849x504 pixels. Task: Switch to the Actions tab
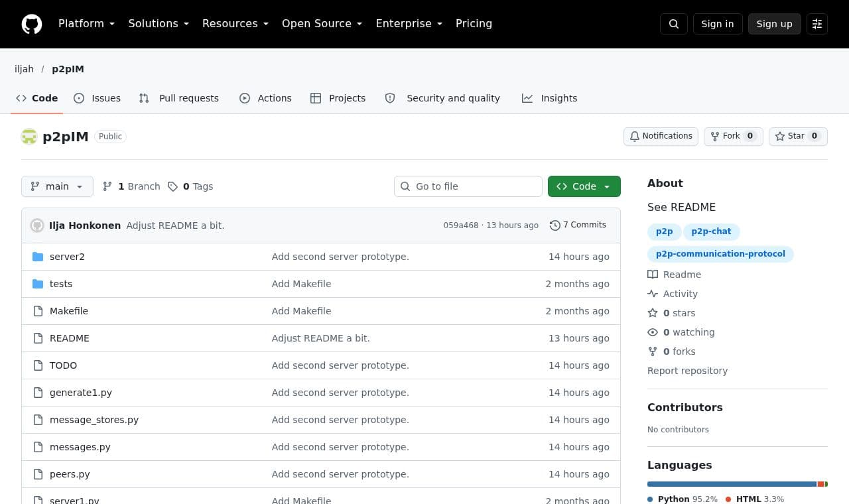point(265,98)
